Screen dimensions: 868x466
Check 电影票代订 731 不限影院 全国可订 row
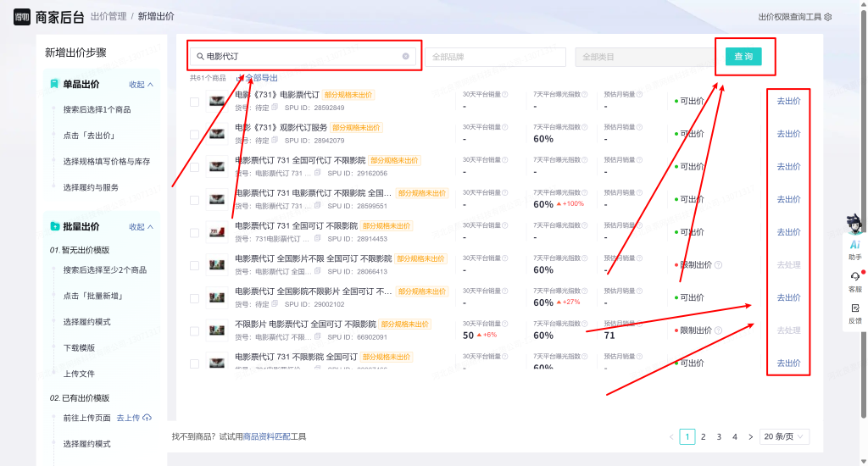(194, 363)
